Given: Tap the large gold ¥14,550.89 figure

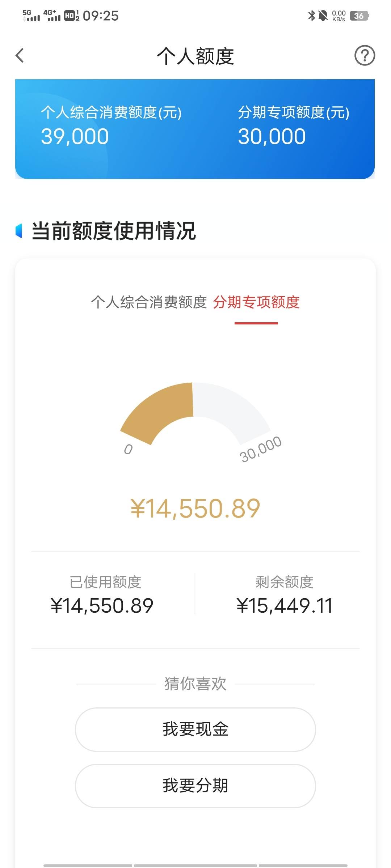Looking at the screenshot, I should 195,508.
